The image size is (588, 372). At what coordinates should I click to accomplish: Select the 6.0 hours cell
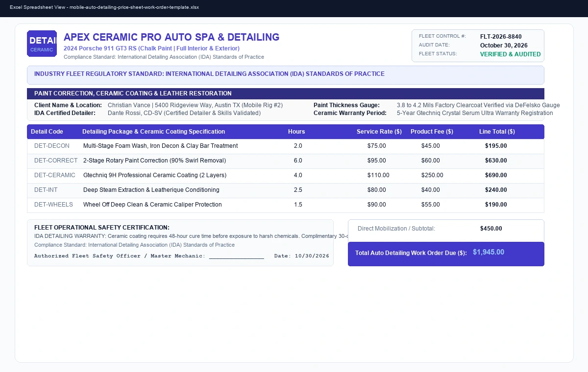click(x=298, y=161)
